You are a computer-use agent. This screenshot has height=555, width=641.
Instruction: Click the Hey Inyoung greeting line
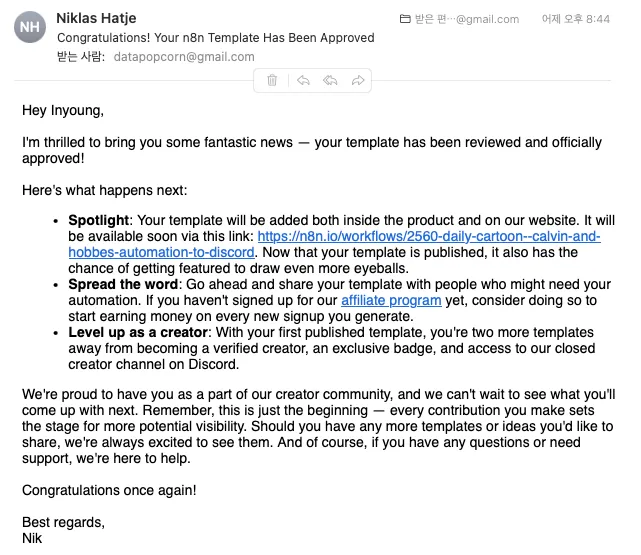62,111
